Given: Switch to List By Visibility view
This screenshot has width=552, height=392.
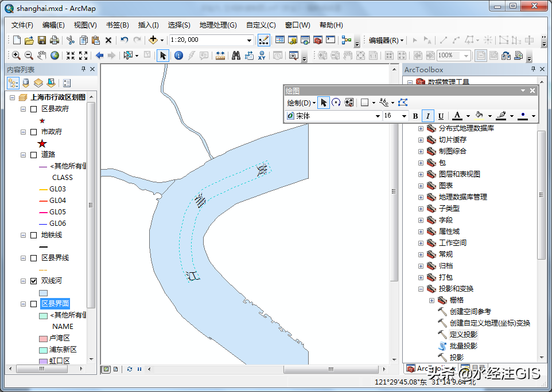Looking at the screenshot, I should point(38,83).
